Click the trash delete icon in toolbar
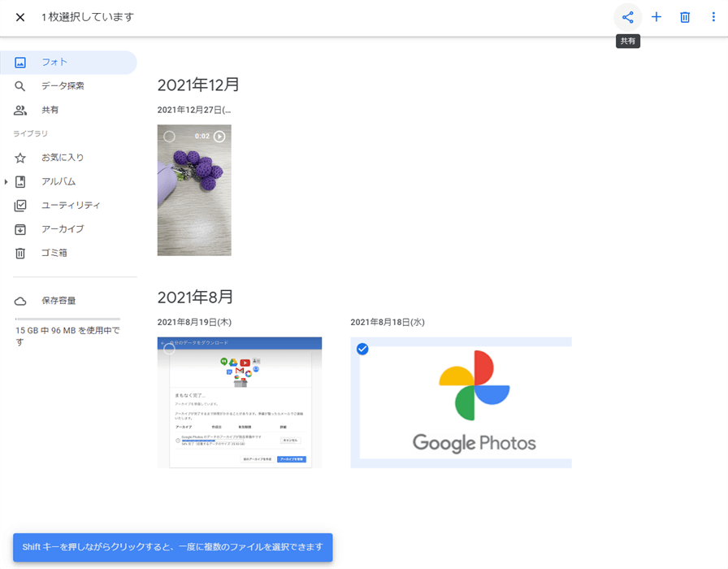This screenshot has width=728, height=569. point(685,18)
